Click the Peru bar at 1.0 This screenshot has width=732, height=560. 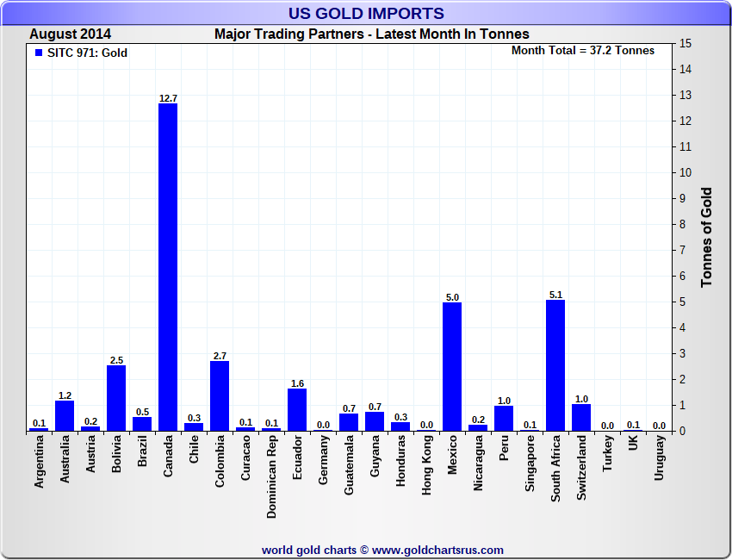[504, 419]
